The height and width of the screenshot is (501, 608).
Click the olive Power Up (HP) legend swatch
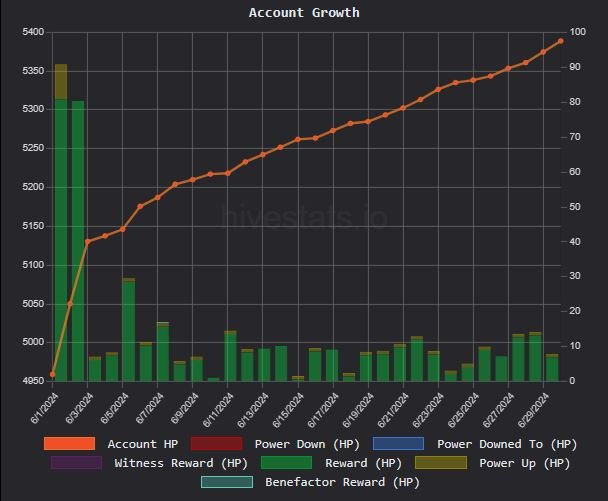[x=441, y=463]
